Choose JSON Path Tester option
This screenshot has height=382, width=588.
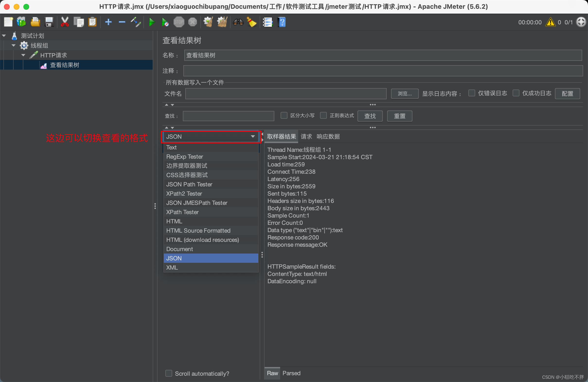pyautogui.click(x=211, y=184)
